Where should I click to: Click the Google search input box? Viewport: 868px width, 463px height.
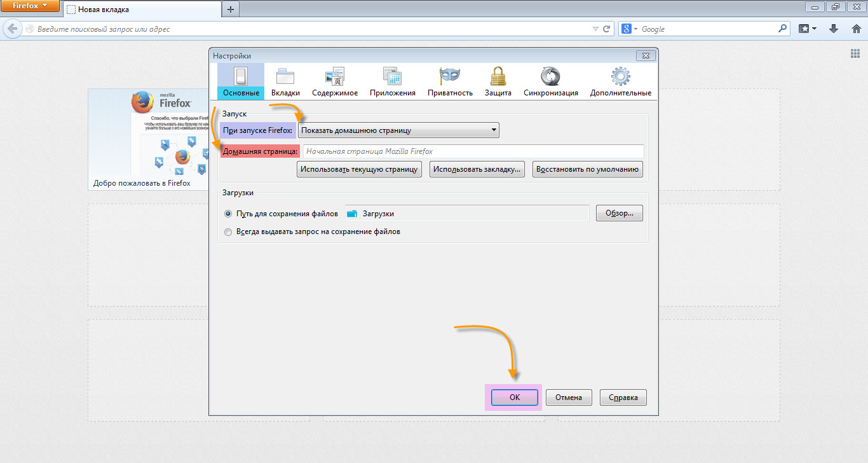[708, 29]
